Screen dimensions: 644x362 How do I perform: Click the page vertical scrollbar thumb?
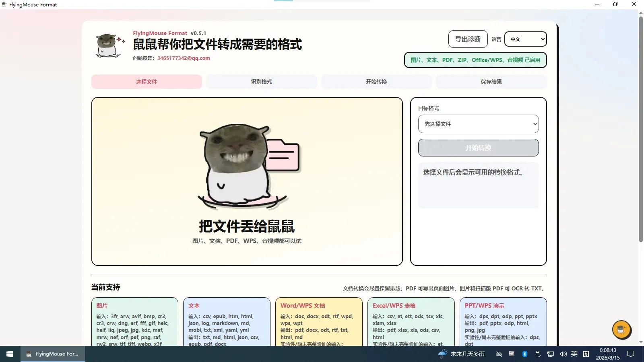click(x=641, y=130)
